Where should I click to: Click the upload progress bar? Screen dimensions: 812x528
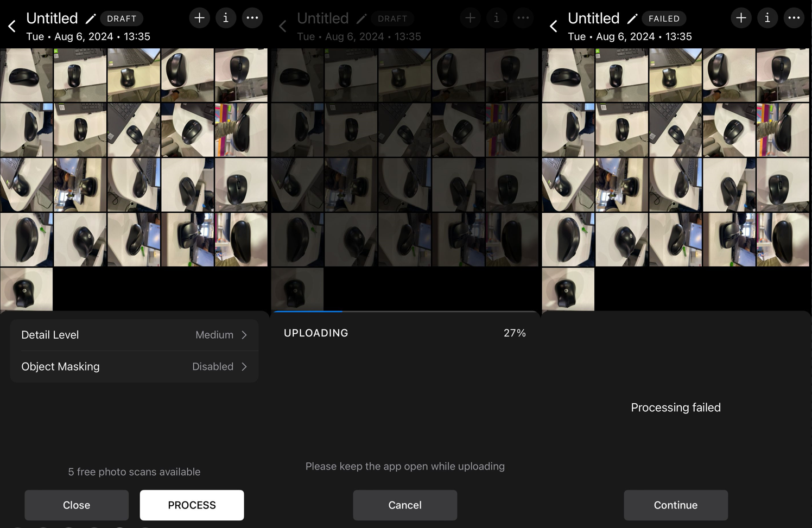click(x=405, y=311)
